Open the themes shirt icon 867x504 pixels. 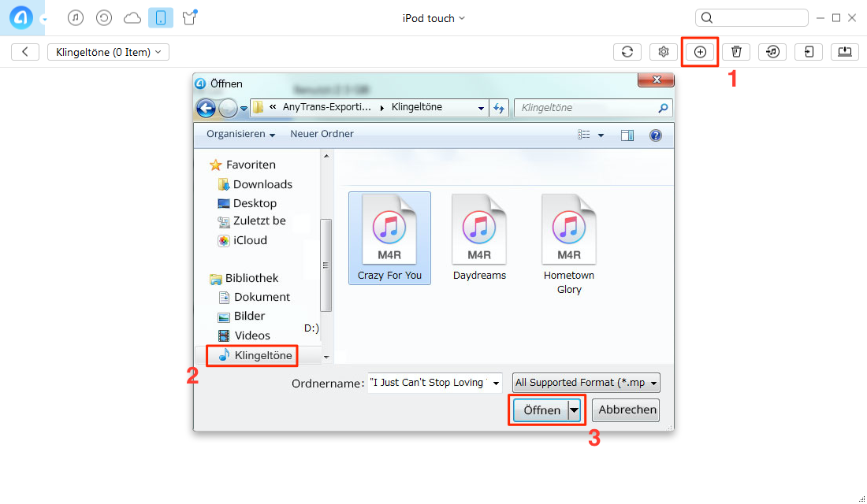pyautogui.click(x=190, y=17)
